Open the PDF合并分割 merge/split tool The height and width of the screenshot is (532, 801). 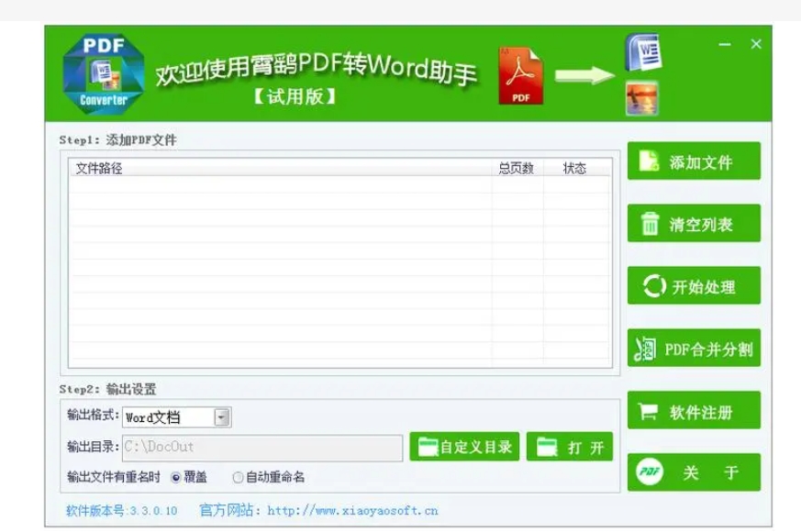pos(694,349)
